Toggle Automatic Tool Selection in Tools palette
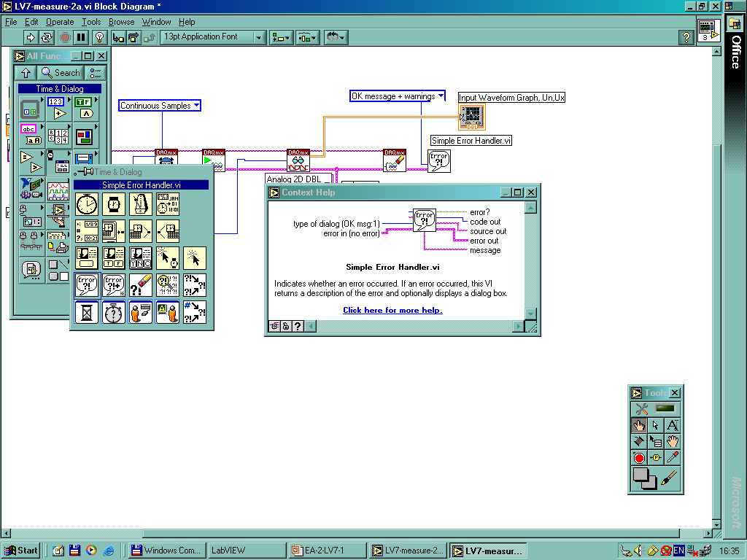 click(656, 408)
